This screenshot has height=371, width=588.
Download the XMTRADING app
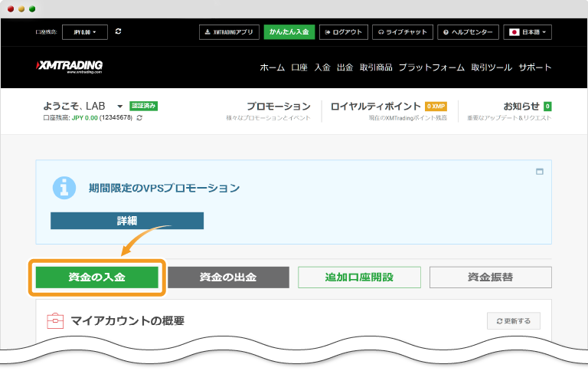(x=229, y=32)
